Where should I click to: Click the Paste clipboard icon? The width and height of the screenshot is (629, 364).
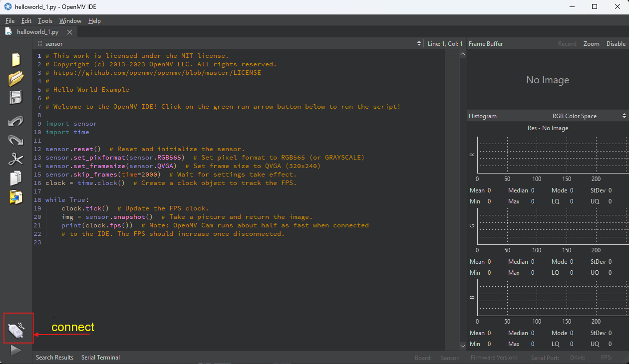point(16,197)
